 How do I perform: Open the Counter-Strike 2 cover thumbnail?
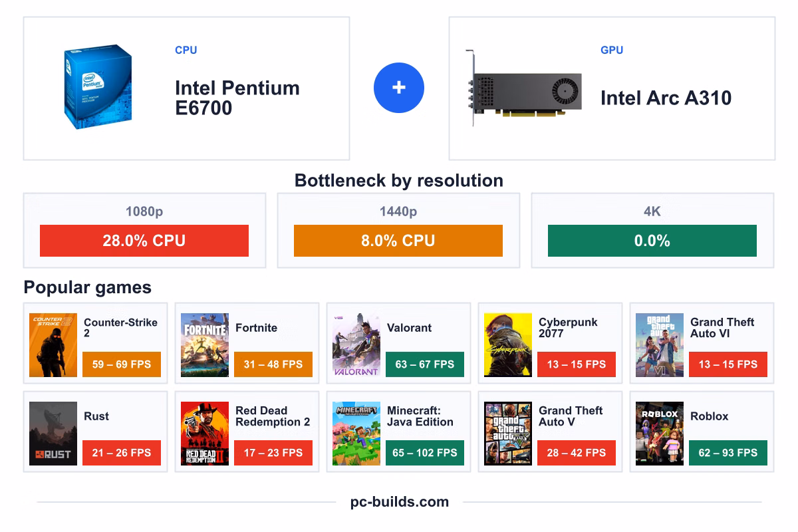point(53,345)
